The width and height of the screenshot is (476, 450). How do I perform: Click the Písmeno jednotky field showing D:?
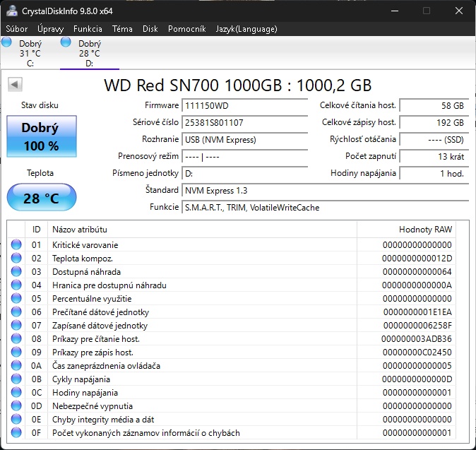(244, 174)
